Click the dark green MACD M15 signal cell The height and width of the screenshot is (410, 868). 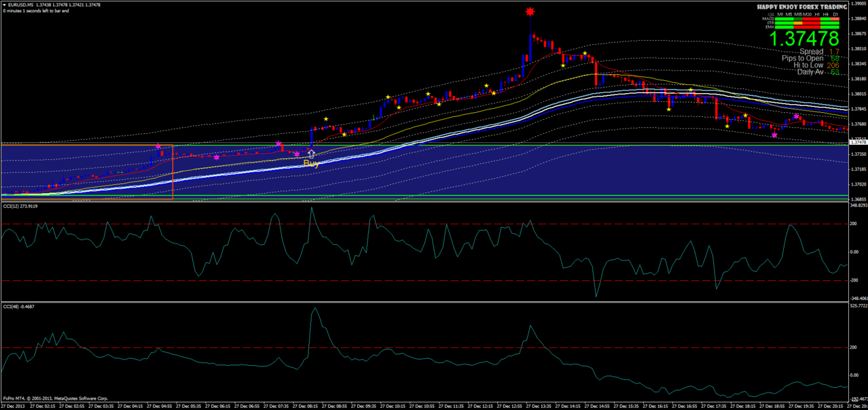tap(798, 19)
